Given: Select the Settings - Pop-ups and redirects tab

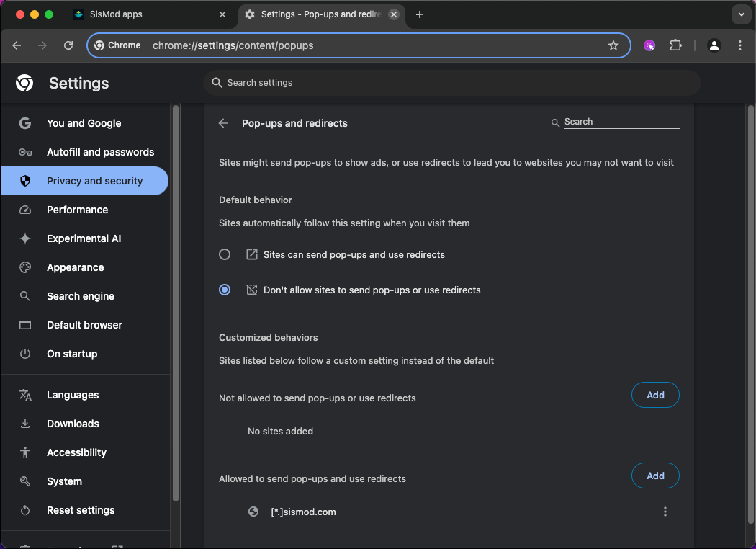Looking at the screenshot, I should 322,14.
